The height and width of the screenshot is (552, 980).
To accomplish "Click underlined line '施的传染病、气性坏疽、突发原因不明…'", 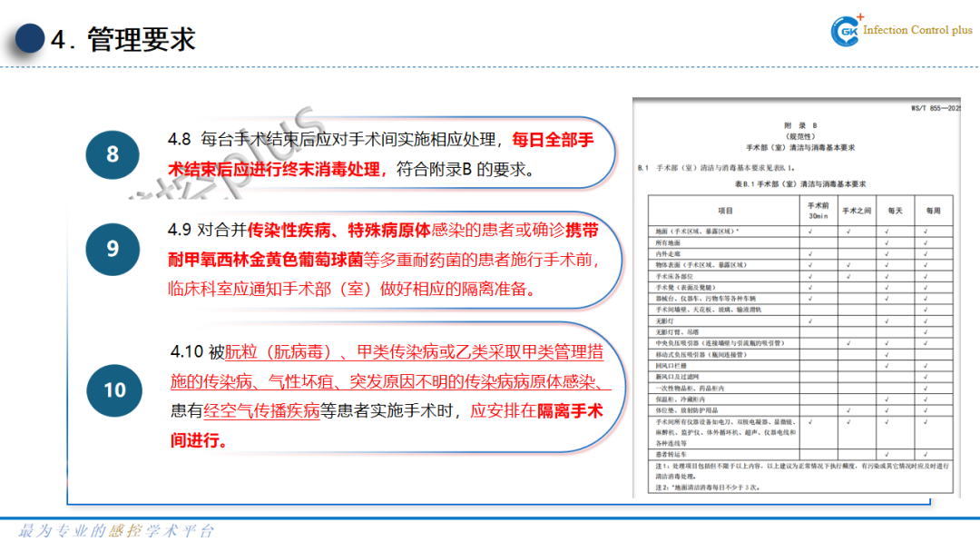I will (x=388, y=381).
